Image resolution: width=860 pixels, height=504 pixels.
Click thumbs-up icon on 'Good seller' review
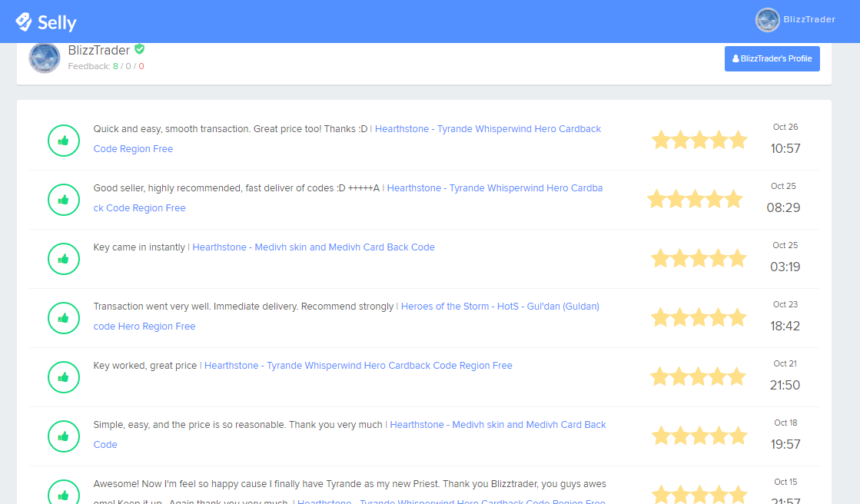pos(64,200)
